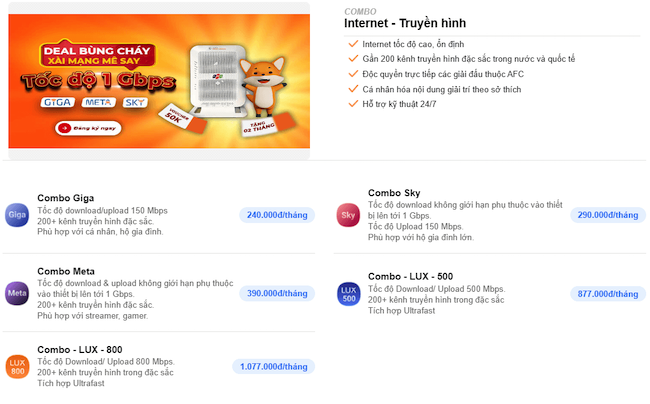Screen dimensions: 650x404
Task: Click the fox mascot in the banner
Action: click(x=263, y=87)
